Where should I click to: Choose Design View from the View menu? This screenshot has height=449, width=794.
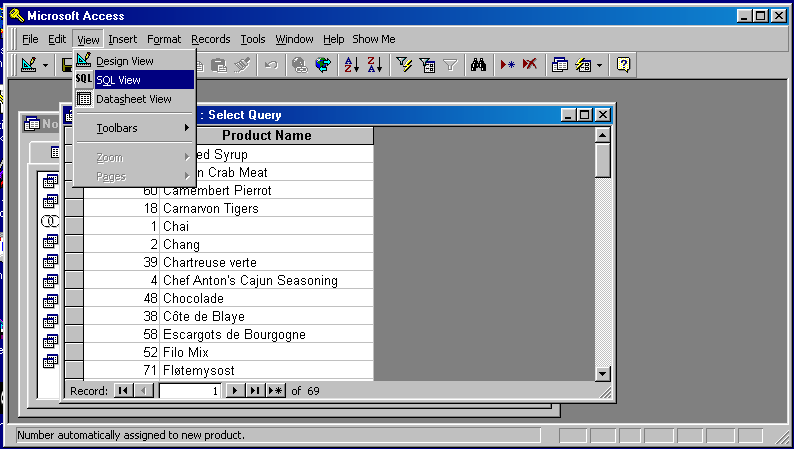pyautogui.click(x=134, y=61)
